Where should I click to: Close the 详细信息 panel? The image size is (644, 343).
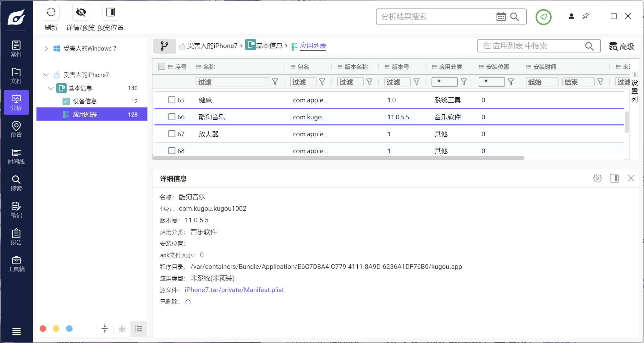pos(631,178)
